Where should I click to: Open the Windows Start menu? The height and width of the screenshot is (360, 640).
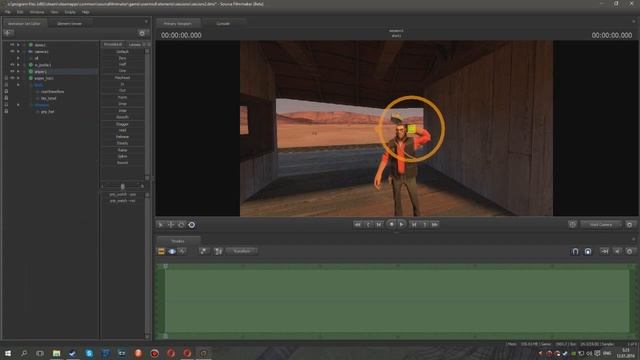coord(8,353)
